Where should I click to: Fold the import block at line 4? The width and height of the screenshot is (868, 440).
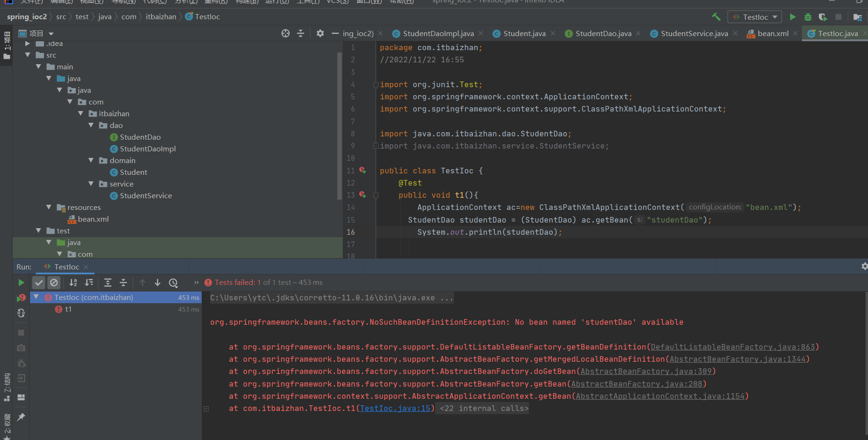[x=376, y=85]
